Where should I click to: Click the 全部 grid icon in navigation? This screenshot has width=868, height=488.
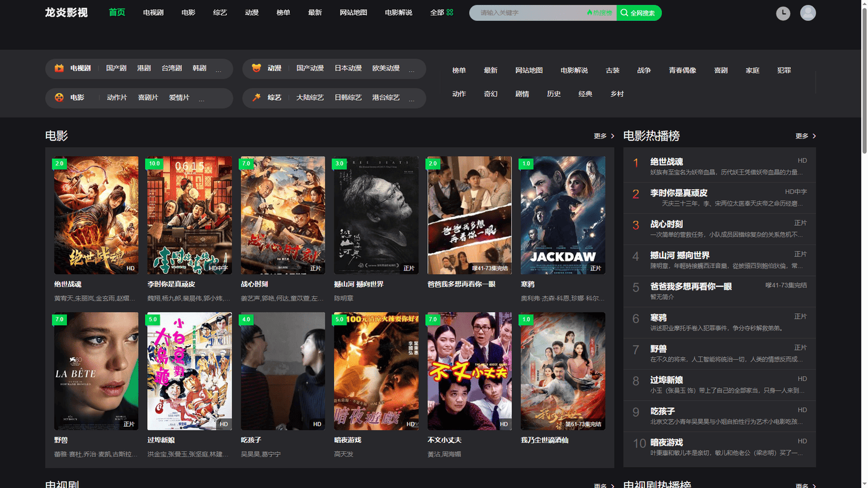pos(450,13)
